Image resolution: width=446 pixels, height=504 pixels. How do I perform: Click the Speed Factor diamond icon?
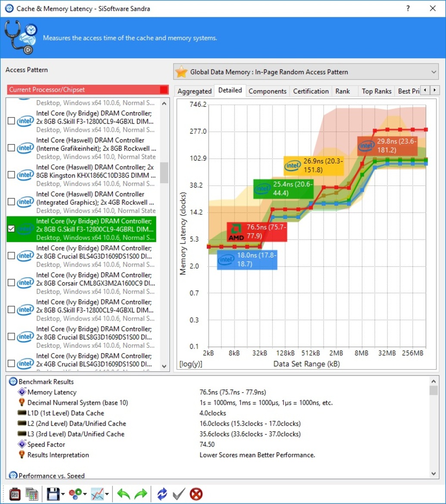[22, 444]
